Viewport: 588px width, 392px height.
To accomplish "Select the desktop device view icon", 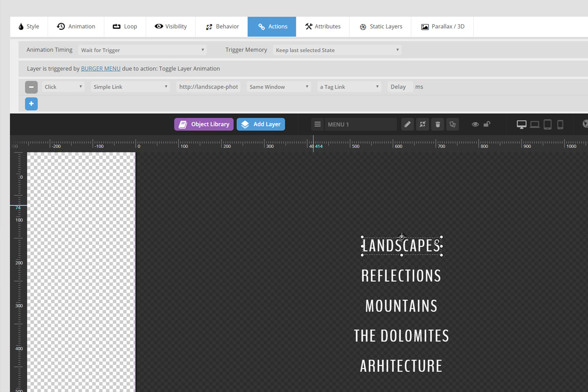I will pyautogui.click(x=521, y=124).
